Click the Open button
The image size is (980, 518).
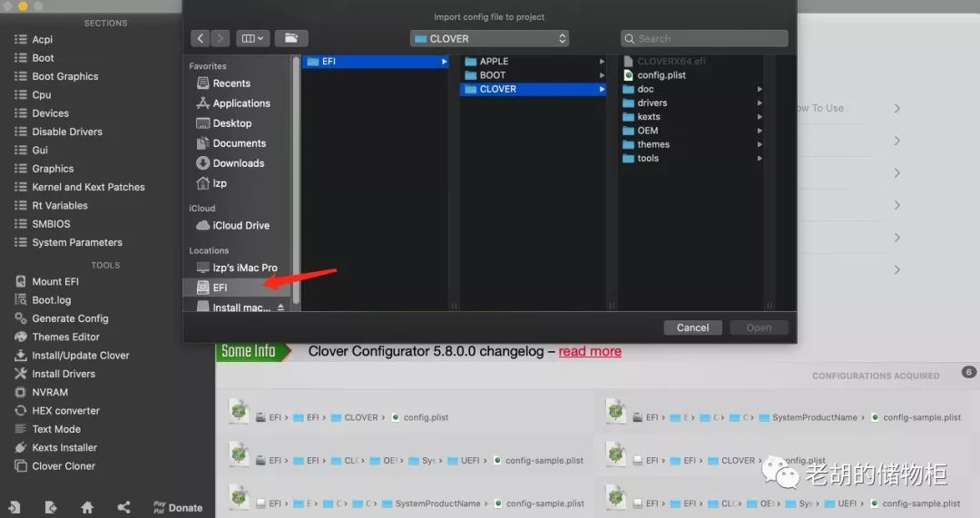pyautogui.click(x=759, y=328)
